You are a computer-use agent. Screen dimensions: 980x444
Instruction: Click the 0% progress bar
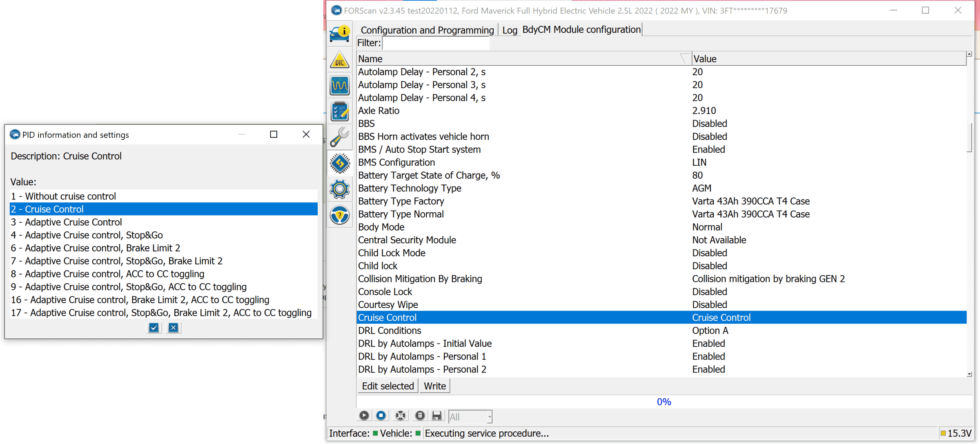664,402
